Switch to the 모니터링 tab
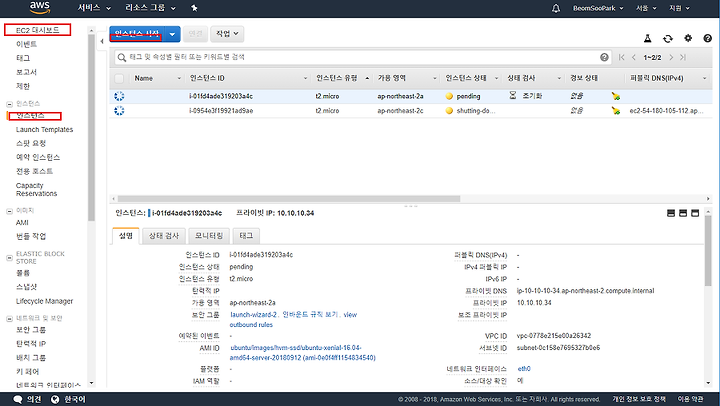This screenshot has width=720, height=406. click(x=209, y=236)
